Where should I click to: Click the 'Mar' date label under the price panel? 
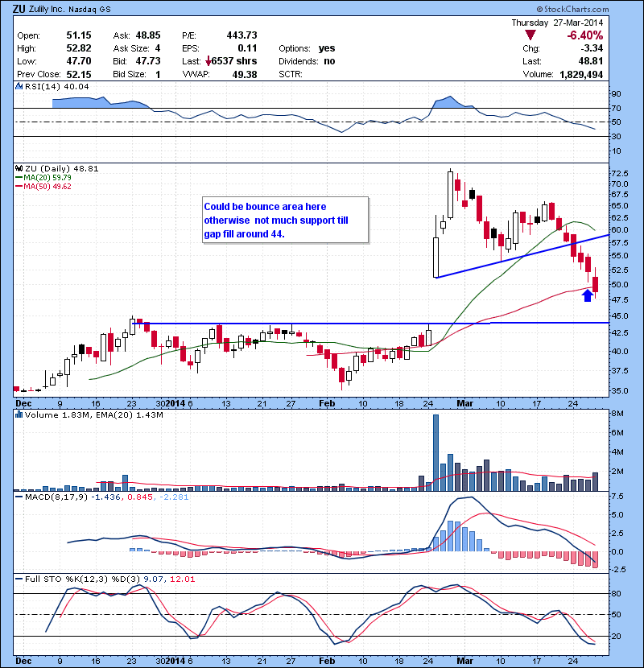[464, 403]
